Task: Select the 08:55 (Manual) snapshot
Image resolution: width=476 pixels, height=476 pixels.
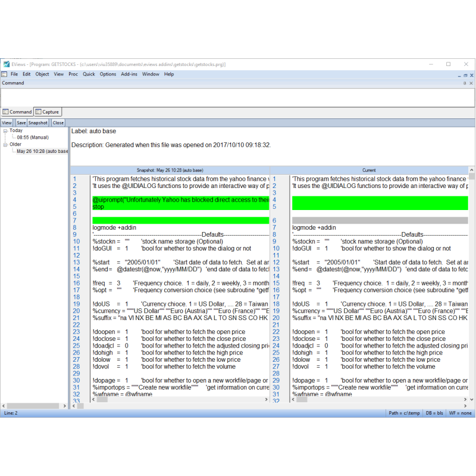Action: click(x=32, y=137)
